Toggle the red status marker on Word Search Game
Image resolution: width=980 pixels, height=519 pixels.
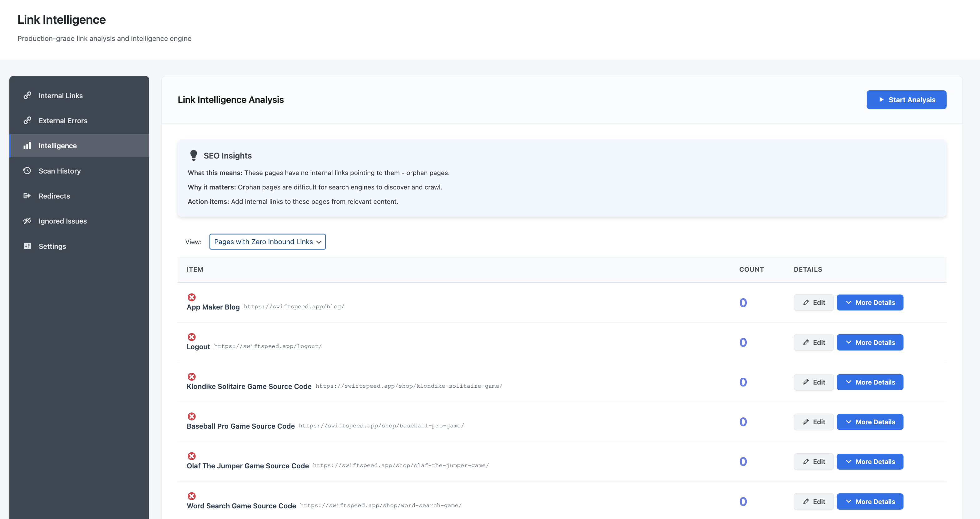pos(192,496)
